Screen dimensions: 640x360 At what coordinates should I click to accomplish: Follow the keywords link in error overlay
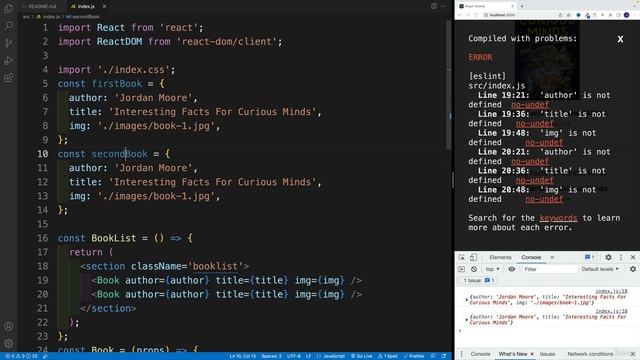point(558,218)
